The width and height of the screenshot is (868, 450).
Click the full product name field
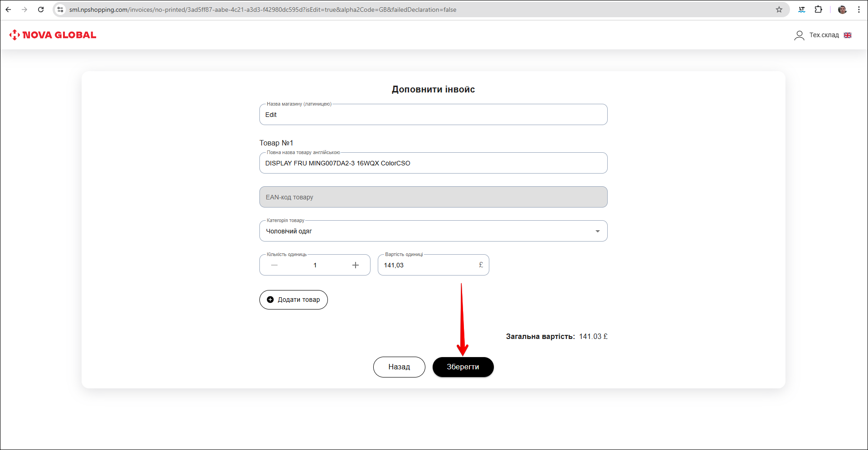click(433, 163)
